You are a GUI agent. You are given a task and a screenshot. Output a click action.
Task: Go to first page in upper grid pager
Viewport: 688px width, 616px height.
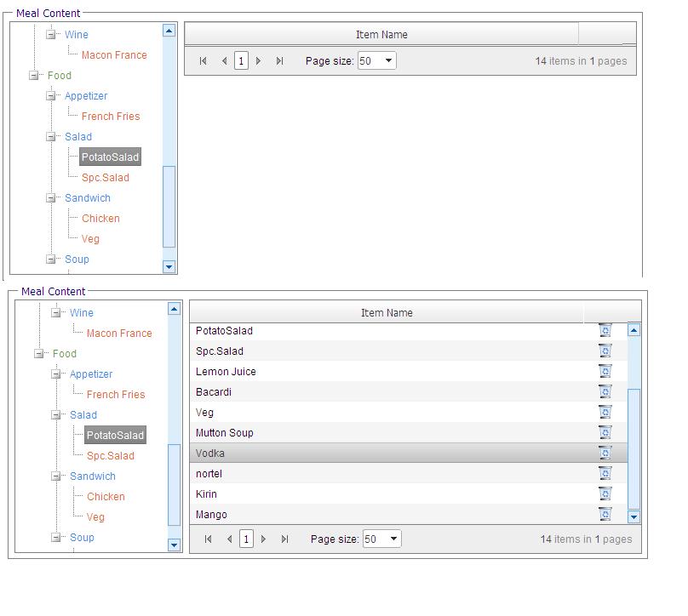(x=203, y=61)
